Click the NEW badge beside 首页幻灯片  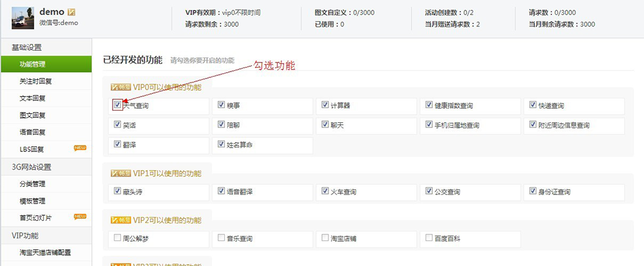80,216
